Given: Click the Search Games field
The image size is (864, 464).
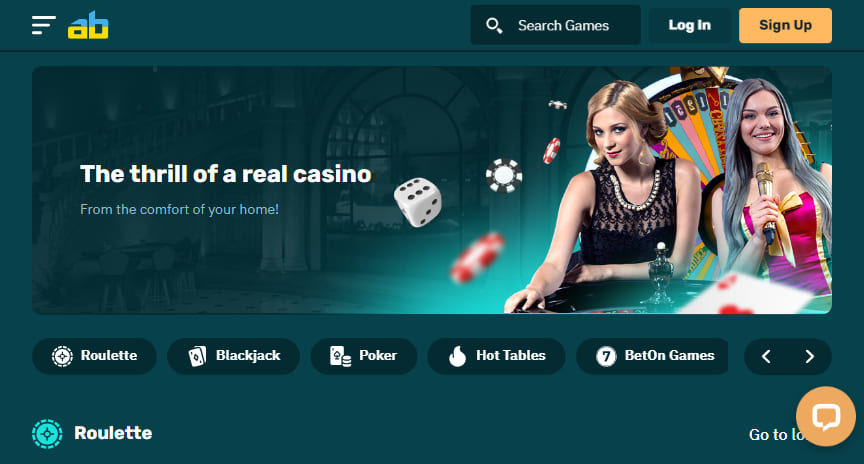Looking at the screenshot, I should 555,25.
